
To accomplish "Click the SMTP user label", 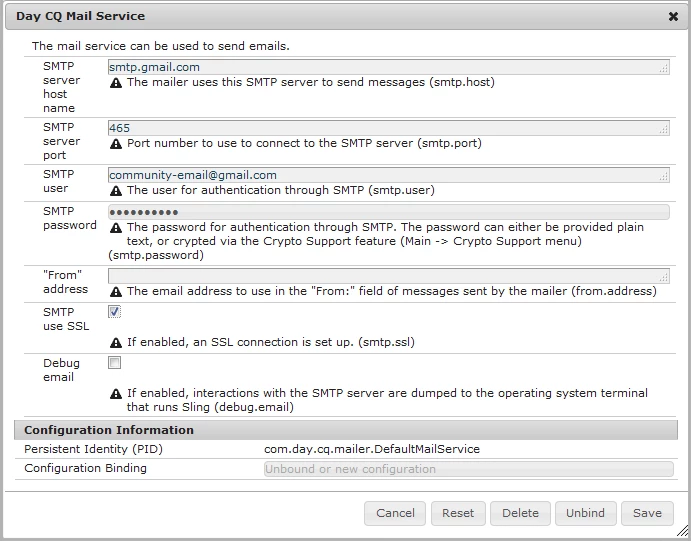I will click(59, 181).
